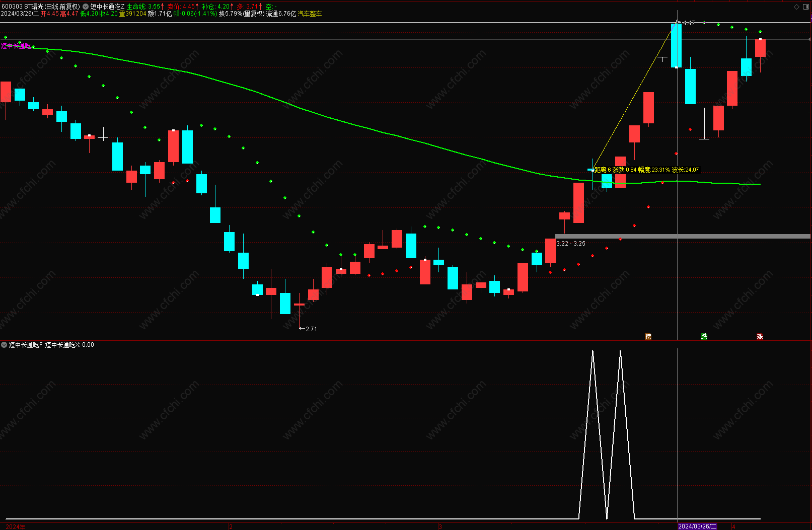Click the month 3 marker on the time axis
Image resolution: width=812 pixels, height=530 pixels.
pos(440,526)
